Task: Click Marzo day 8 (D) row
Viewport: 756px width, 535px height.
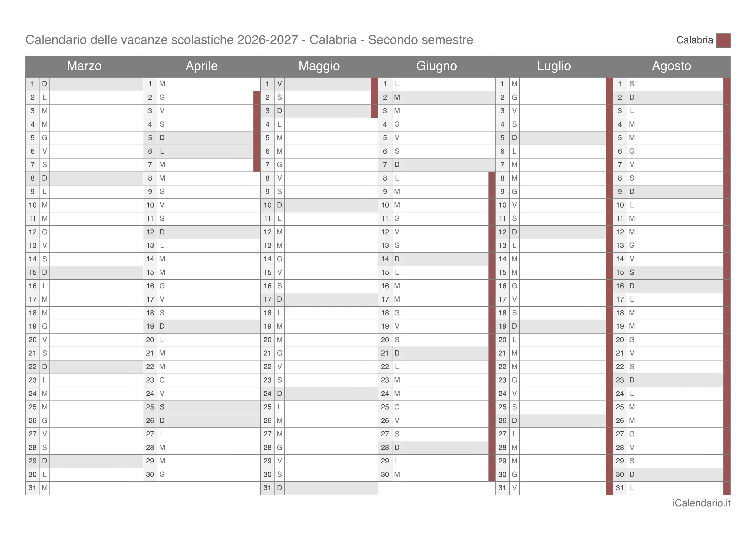Action: coord(84,178)
